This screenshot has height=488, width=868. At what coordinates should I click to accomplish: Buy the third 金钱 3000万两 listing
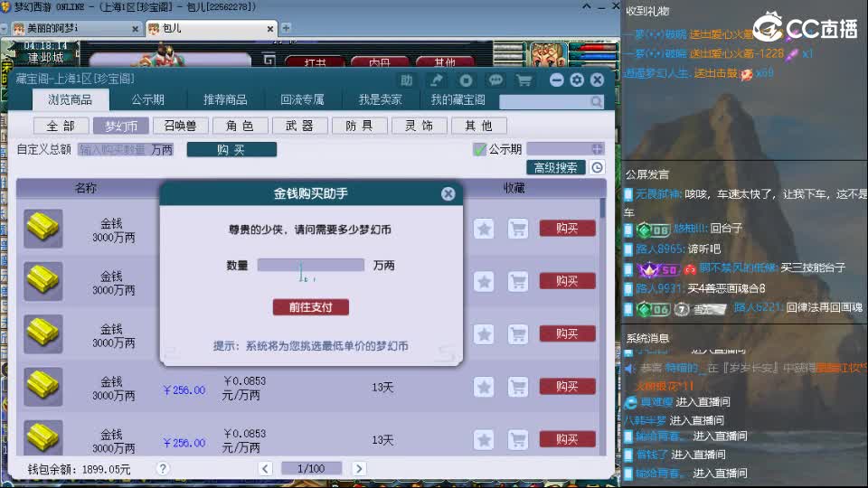coord(568,333)
